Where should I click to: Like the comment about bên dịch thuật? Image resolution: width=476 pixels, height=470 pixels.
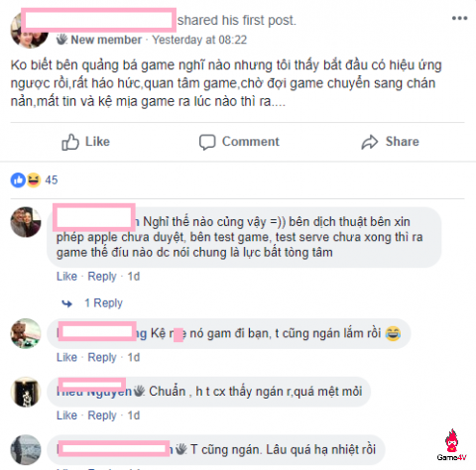(66, 276)
